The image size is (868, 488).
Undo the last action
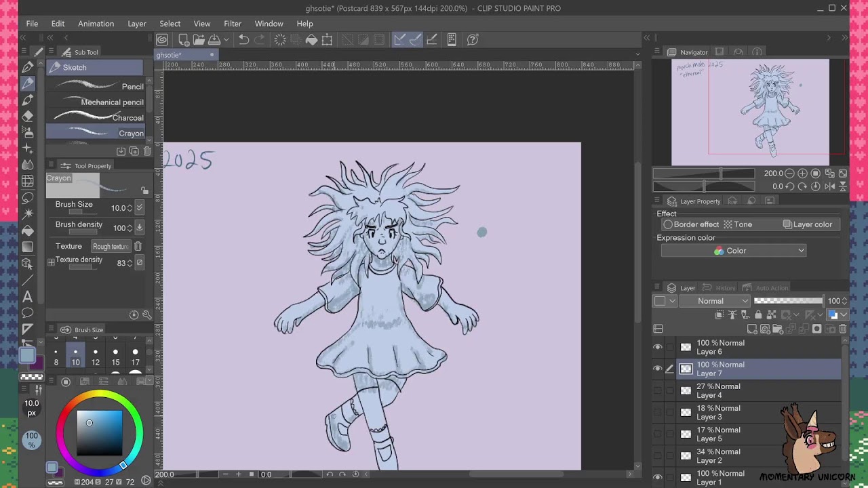[243, 40]
